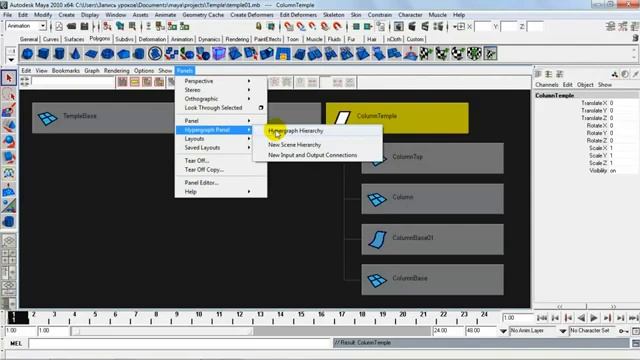Create a polygon plane from shelf

click(x=91, y=53)
